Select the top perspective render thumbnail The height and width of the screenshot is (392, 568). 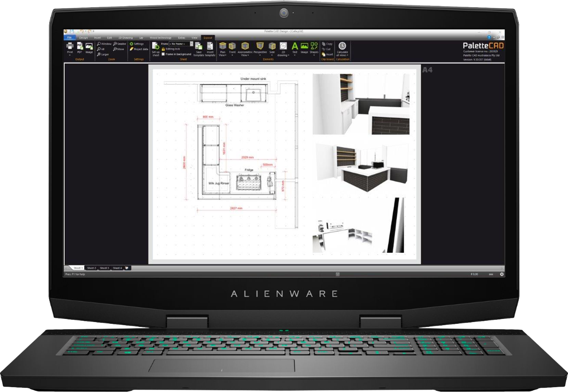coord(361,104)
